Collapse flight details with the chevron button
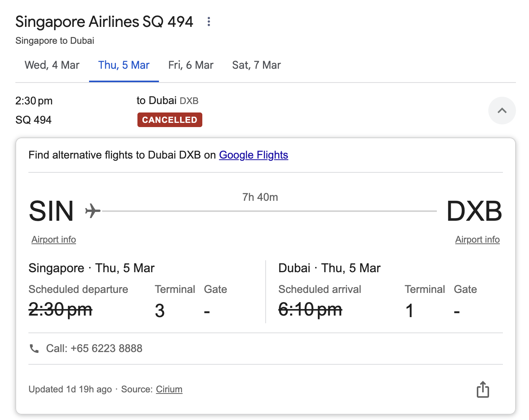The width and height of the screenshot is (529, 420). (502, 111)
